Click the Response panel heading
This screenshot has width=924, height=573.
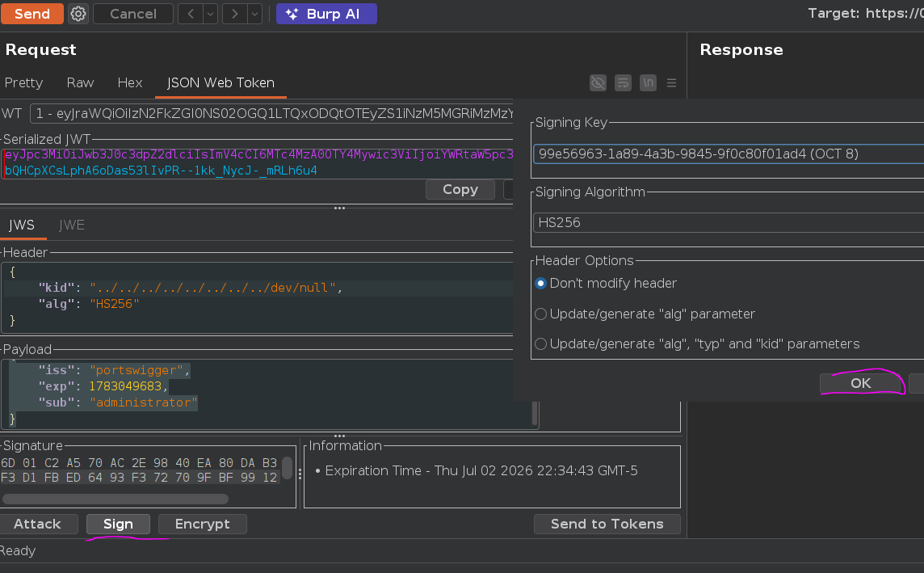(741, 50)
